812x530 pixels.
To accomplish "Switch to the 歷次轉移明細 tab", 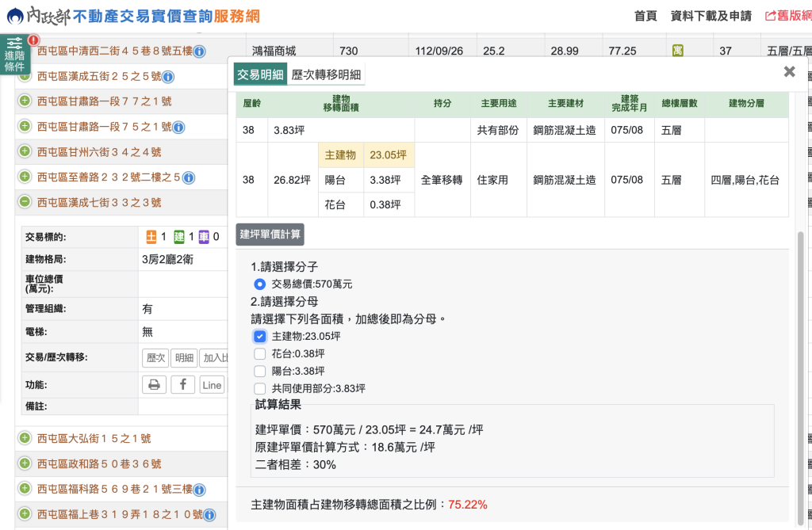I will tap(326, 74).
